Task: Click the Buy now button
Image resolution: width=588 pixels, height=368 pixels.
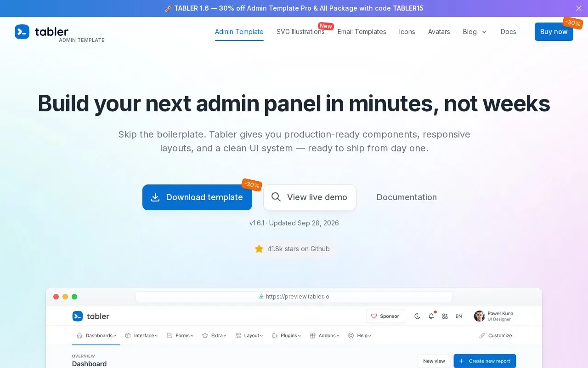Action: coord(554,32)
